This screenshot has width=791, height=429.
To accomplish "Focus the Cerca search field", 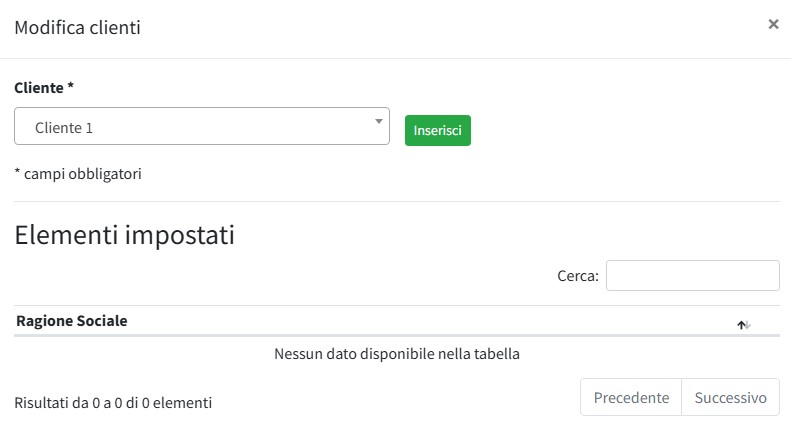I will pyautogui.click(x=692, y=275).
